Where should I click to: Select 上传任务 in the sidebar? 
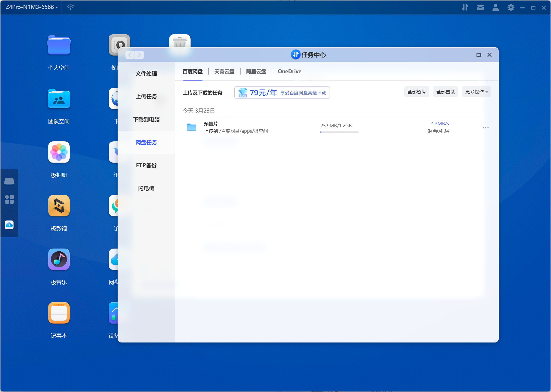click(146, 96)
